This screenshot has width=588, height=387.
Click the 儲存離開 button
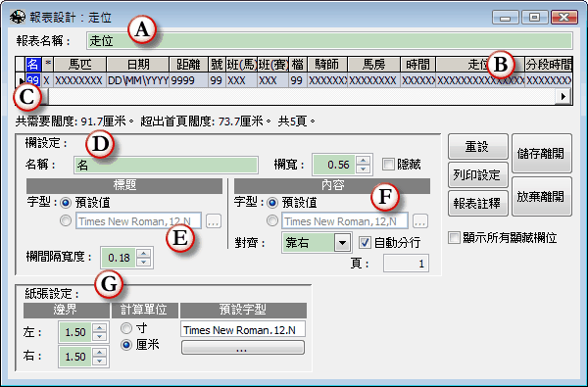542,154
